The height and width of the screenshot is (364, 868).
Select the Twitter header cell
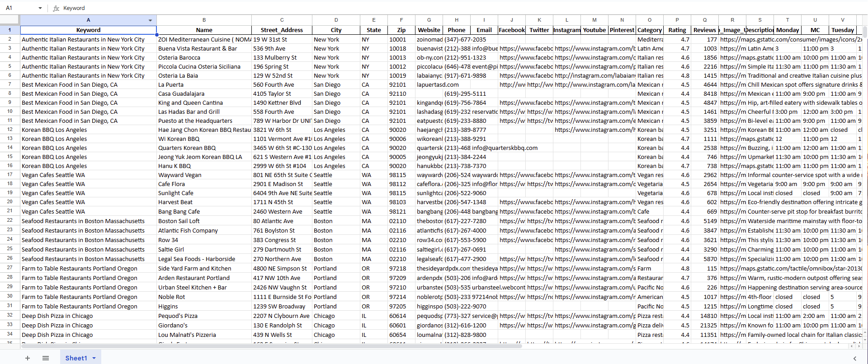[539, 30]
